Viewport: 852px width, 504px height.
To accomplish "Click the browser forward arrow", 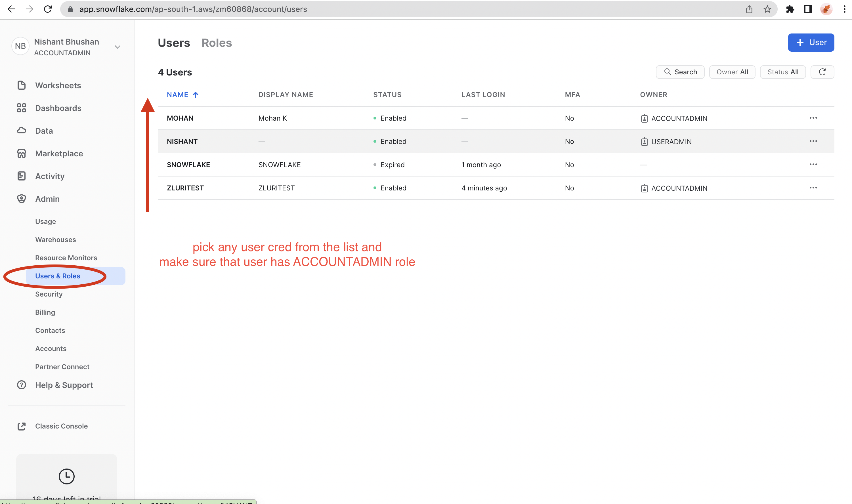I will pos(30,9).
